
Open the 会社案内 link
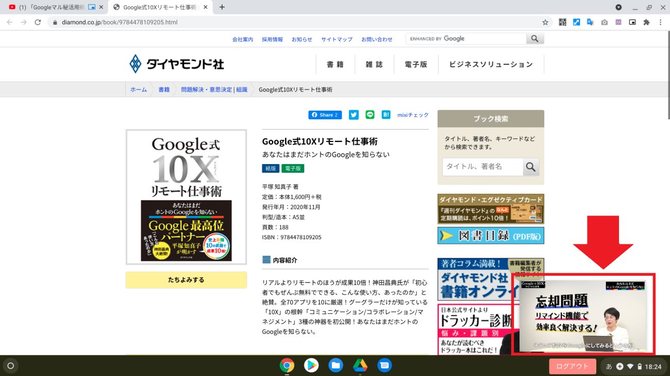[243, 39]
